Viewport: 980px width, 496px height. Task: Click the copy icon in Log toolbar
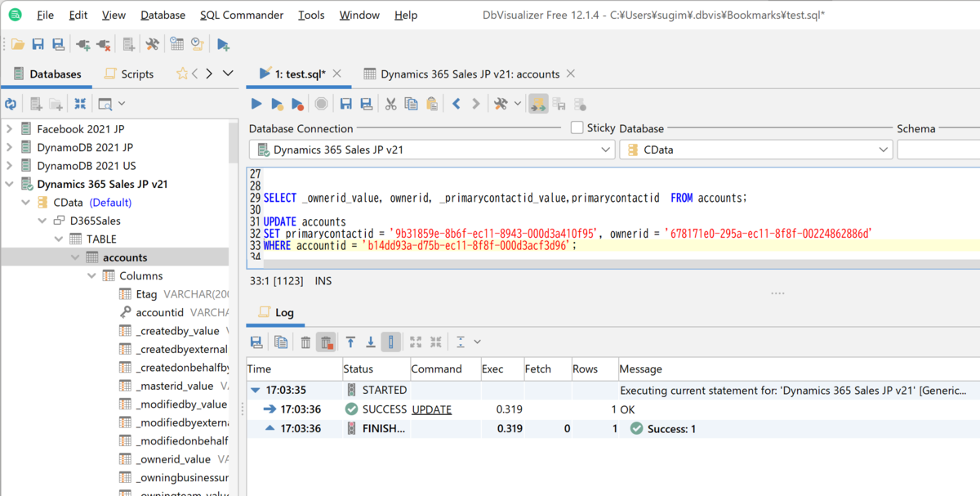point(281,342)
